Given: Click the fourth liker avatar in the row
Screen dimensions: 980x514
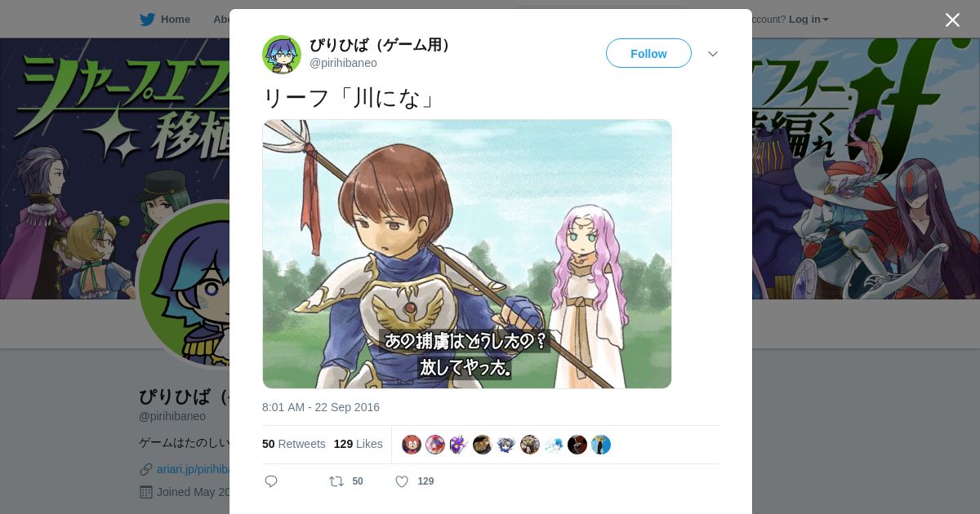Looking at the screenshot, I should (483, 445).
